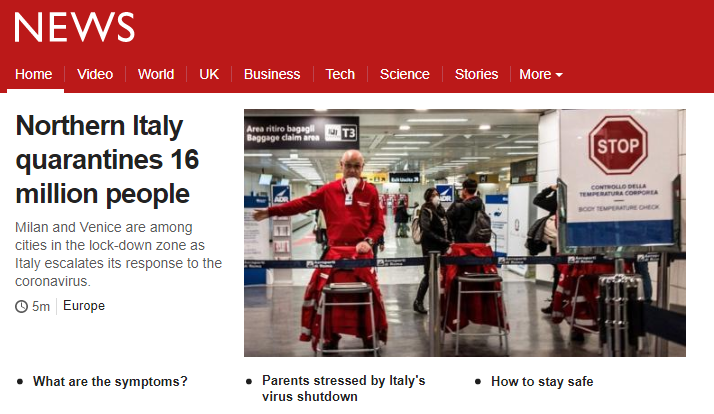
Task: Switch to the Science section
Action: click(x=404, y=74)
